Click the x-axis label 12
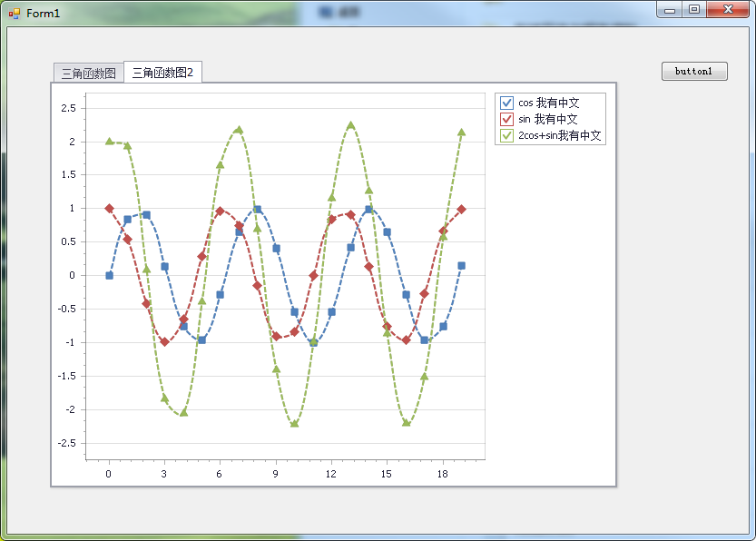 330,474
